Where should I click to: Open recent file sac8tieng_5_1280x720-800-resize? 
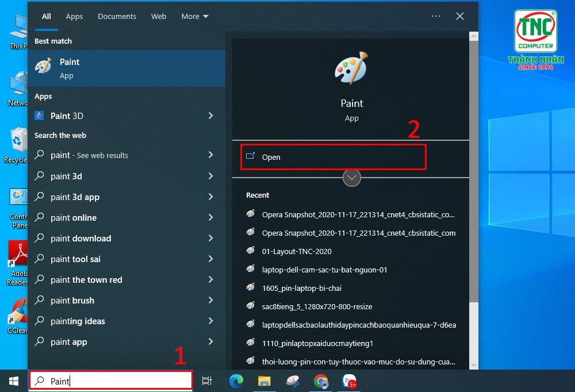(x=317, y=306)
